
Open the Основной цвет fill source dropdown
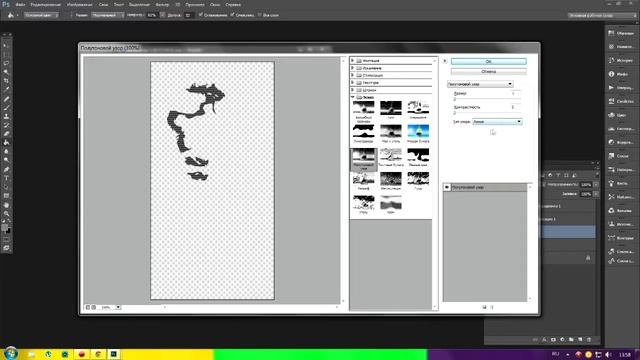pyautogui.click(x=41, y=15)
